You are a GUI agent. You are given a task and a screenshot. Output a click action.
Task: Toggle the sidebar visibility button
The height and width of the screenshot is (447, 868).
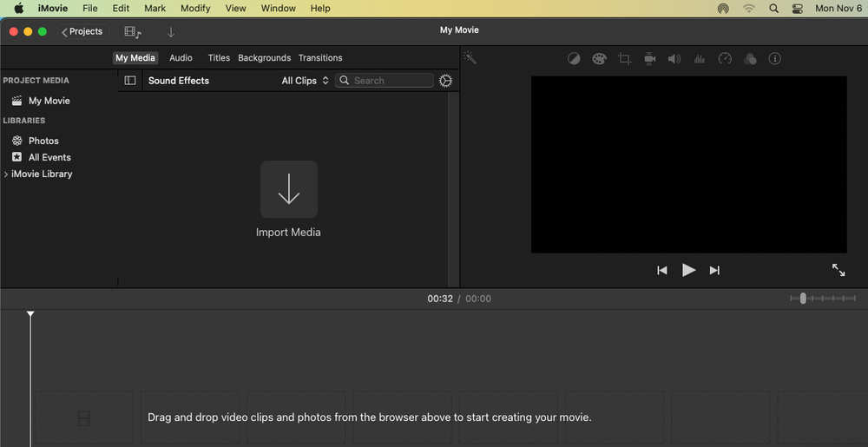(130, 80)
